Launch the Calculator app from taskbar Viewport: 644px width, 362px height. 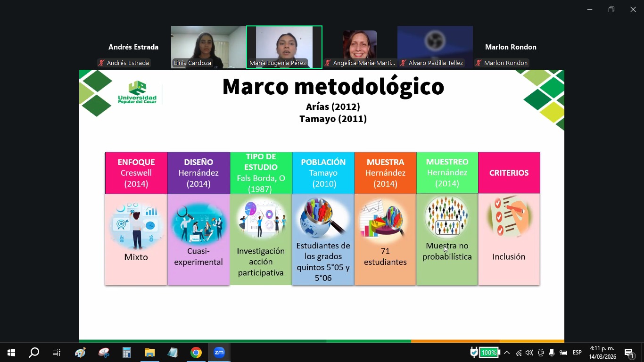(x=126, y=353)
